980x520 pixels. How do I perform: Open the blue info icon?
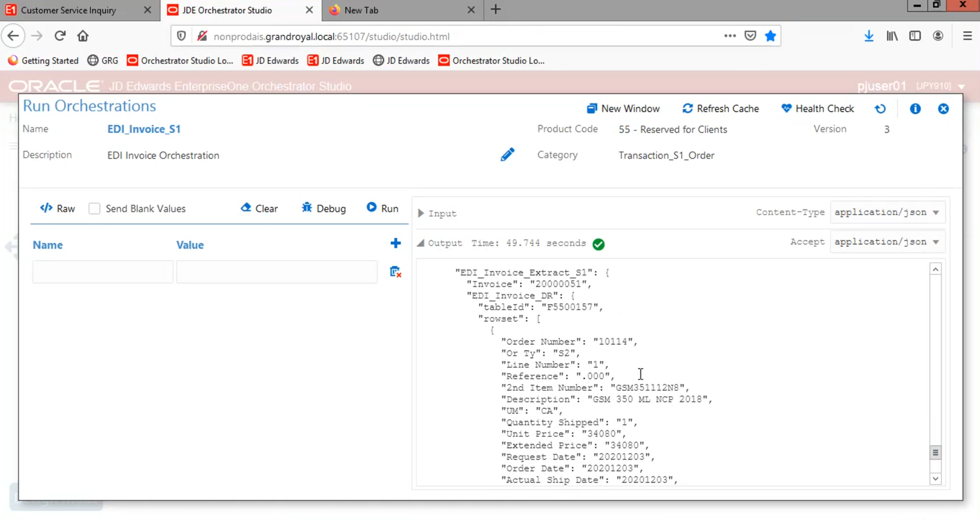(915, 109)
